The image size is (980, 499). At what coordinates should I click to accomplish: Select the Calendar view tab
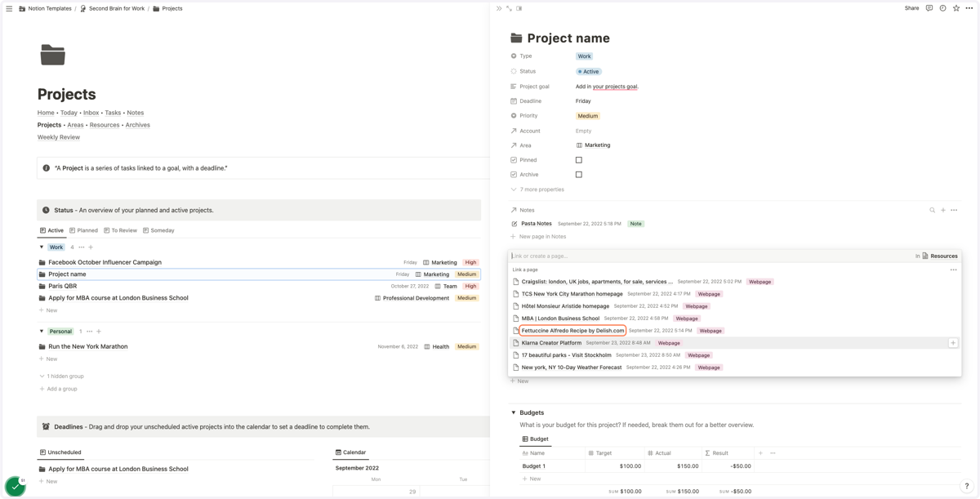pyautogui.click(x=350, y=452)
